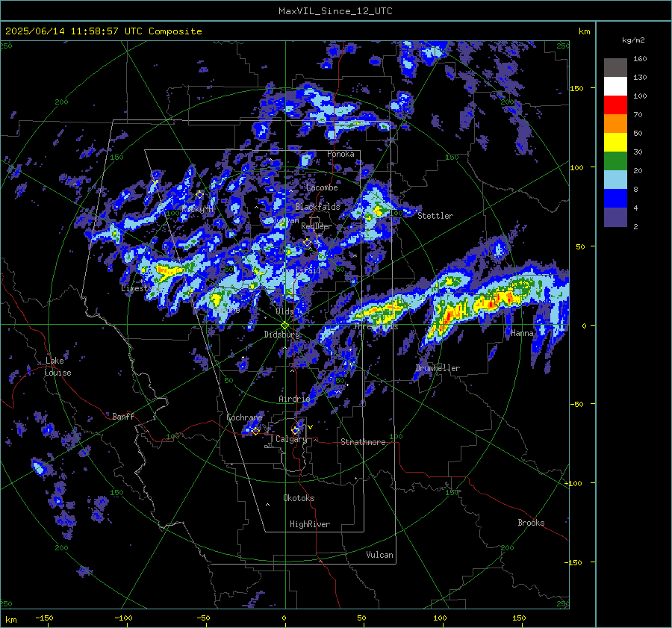Click the yellow diamond marker near RedDeer

coord(307,243)
